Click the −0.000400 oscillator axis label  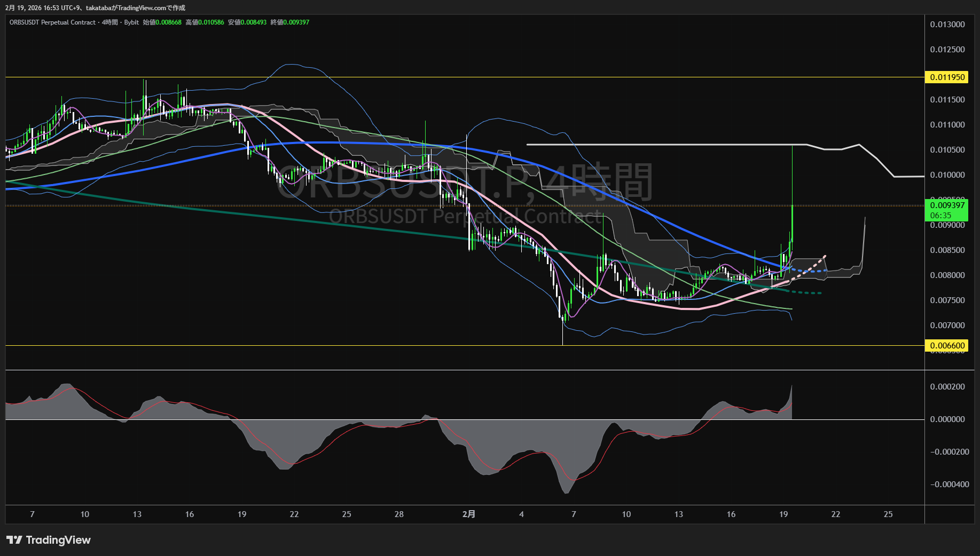pyautogui.click(x=949, y=484)
